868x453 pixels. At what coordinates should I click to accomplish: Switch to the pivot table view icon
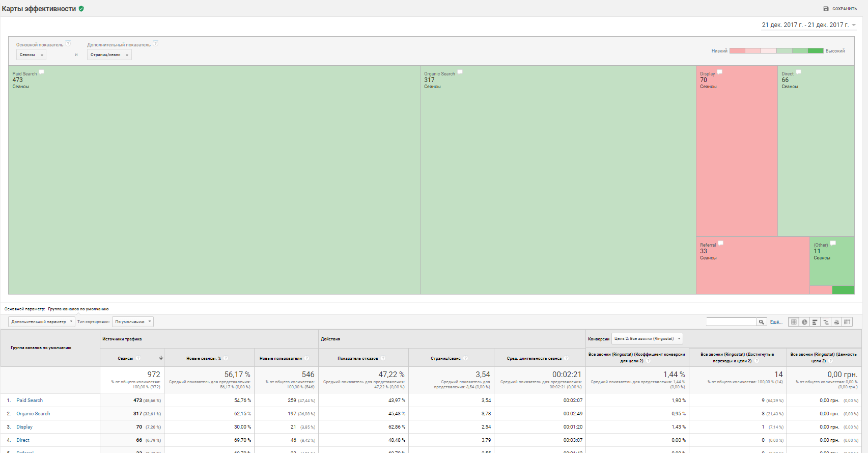[847, 322]
